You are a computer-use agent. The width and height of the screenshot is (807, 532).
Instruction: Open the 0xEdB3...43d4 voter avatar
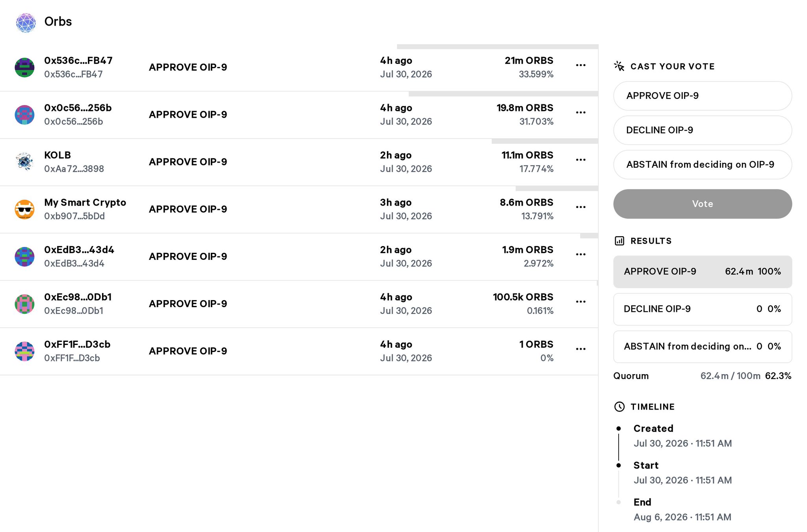coord(24,256)
